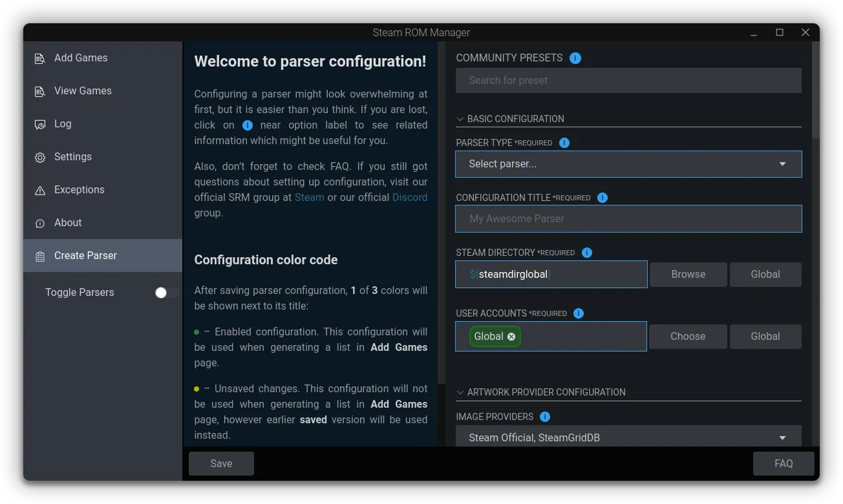Image resolution: width=843 pixels, height=504 pixels.
Task: Maximize the Steam ROM Manager window
Action: point(780,32)
